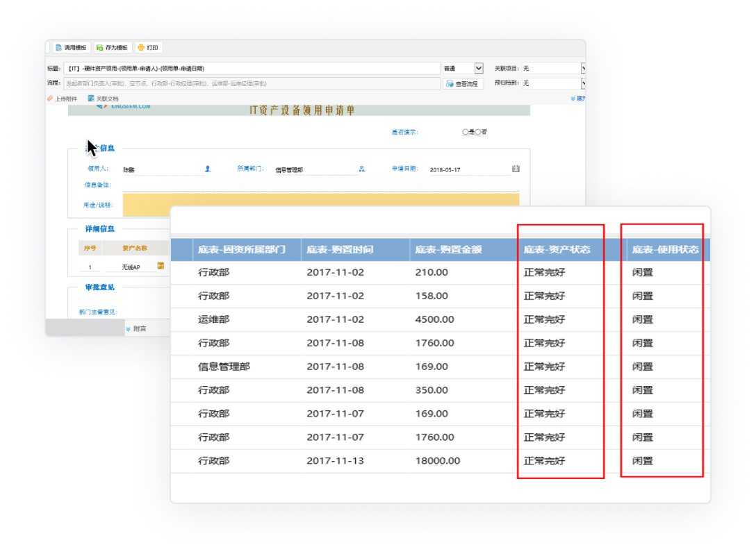Click 行政部 in the 210.00 row

pyautogui.click(x=213, y=273)
